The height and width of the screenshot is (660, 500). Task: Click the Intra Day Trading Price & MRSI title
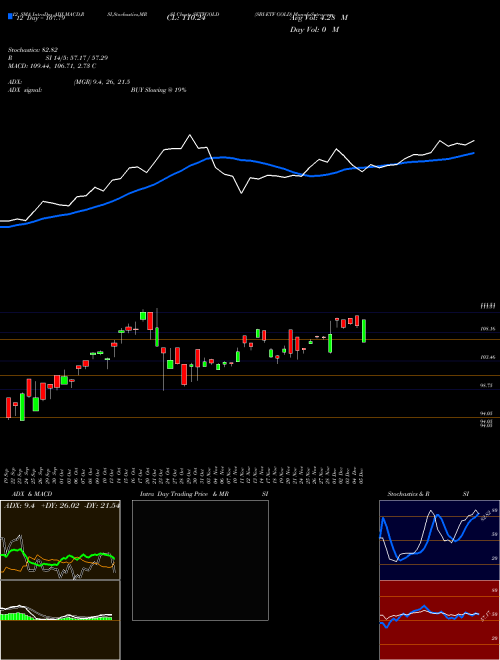[x=204, y=494]
